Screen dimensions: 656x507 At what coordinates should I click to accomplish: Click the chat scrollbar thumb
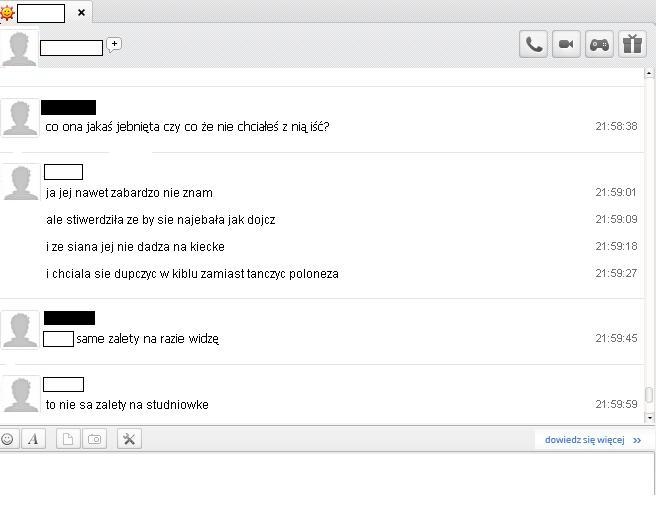(x=649, y=395)
